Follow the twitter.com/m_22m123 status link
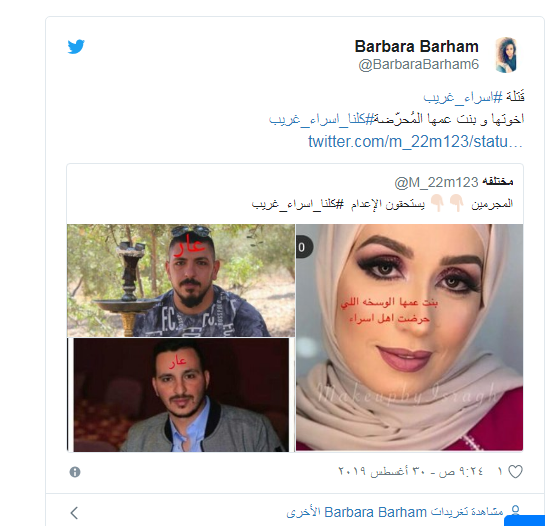The width and height of the screenshot is (545, 526). (415, 141)
